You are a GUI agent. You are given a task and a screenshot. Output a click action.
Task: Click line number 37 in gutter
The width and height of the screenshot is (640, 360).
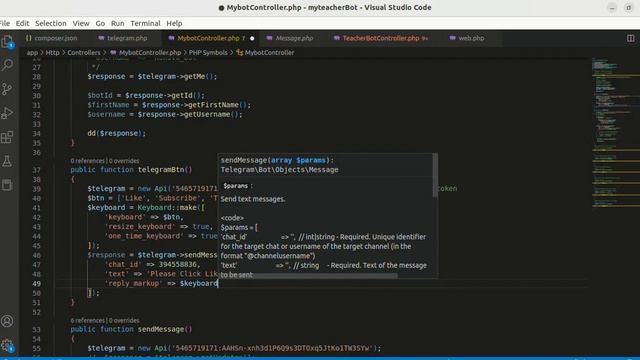36,170
